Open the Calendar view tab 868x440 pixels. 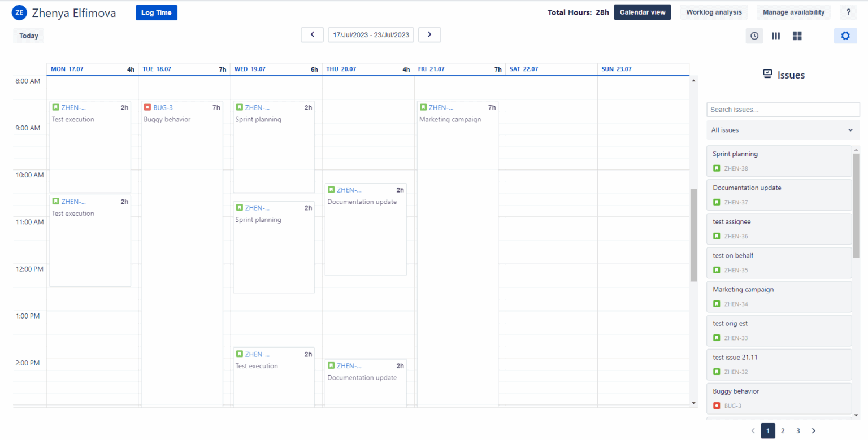pyautogui.click(x=643, y=12)
